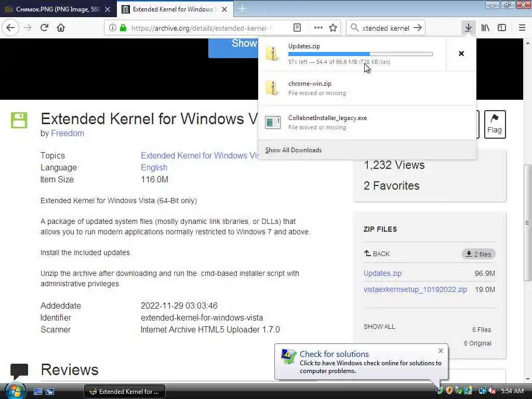Open the Firefox hamburger menu

(x=522, y=28)
